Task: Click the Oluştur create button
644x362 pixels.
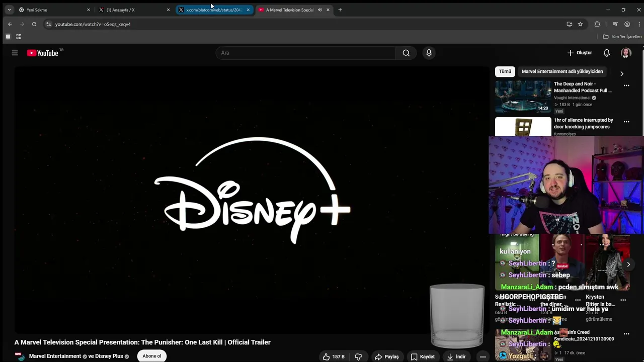Action: 580,53
